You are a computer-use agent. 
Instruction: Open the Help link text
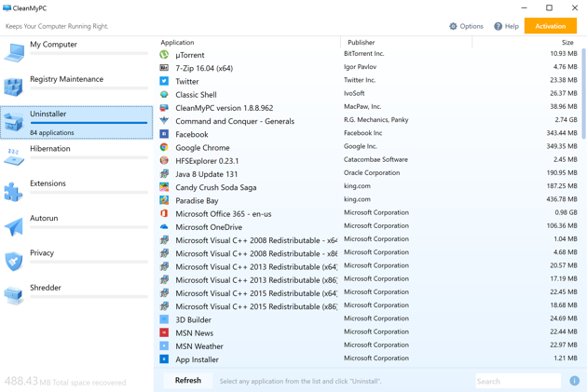coord(512,26)
